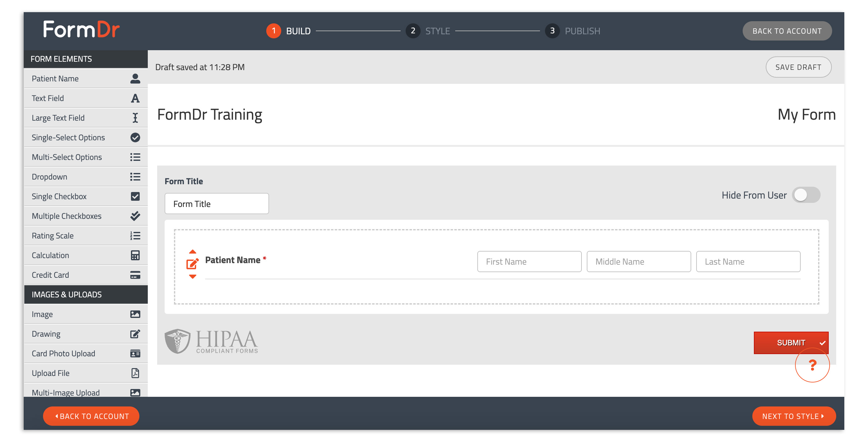Click the red Submit button
The image size is (868, 442).
click(791, 343)
